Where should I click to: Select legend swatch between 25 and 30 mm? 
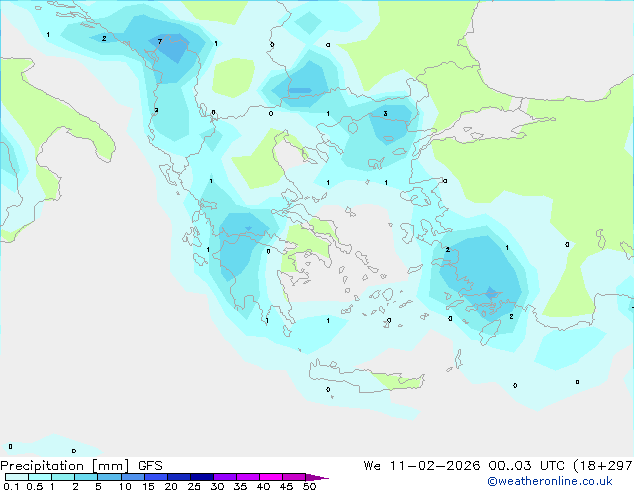pyautogui.click(x=202, y=477)
